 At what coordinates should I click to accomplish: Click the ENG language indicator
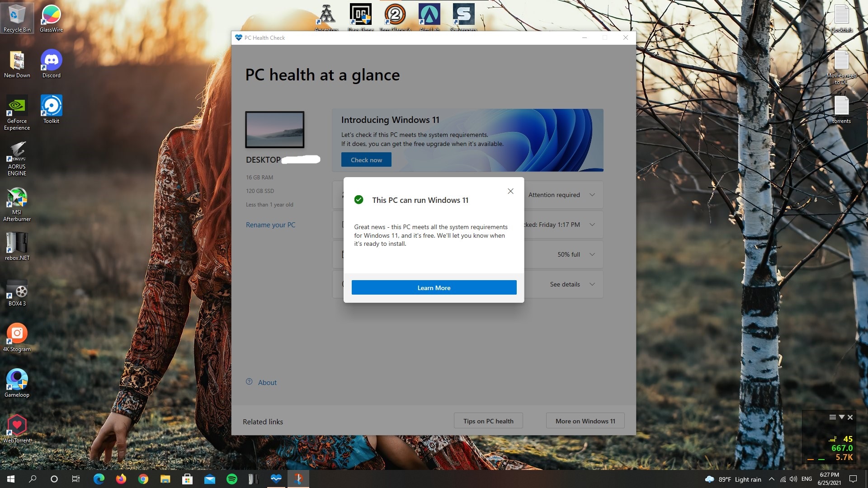pos(807,479)
